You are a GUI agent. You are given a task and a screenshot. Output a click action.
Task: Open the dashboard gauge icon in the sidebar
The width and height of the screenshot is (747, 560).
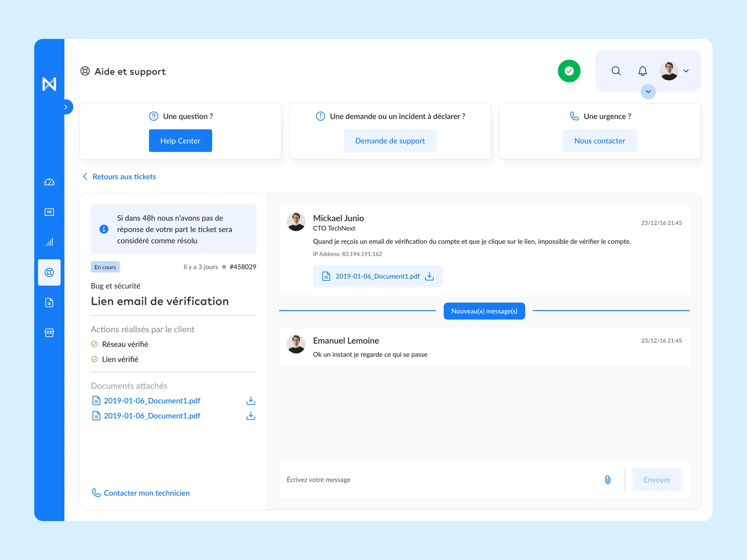click(x=49, y=182)
